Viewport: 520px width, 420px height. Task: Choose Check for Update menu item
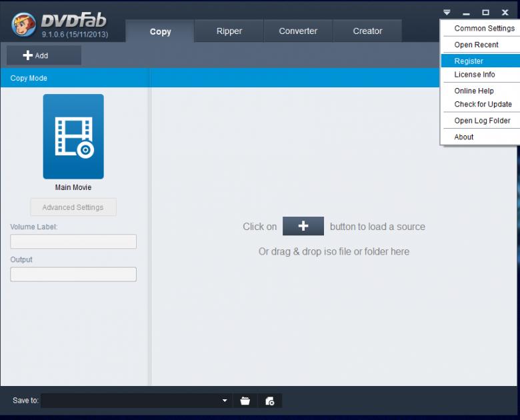coord(481,104)
